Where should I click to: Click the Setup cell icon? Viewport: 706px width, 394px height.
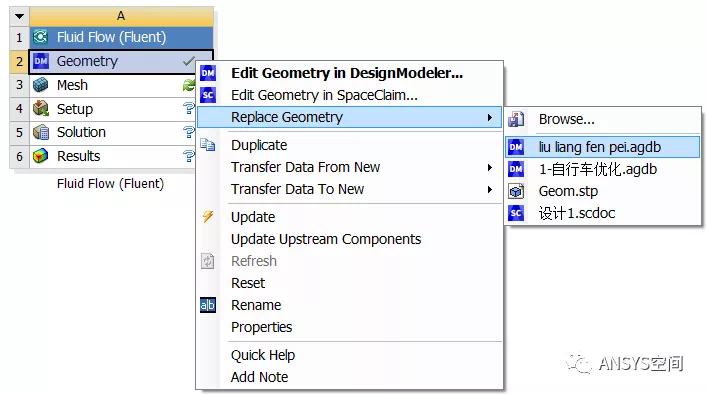click(41, 109)
